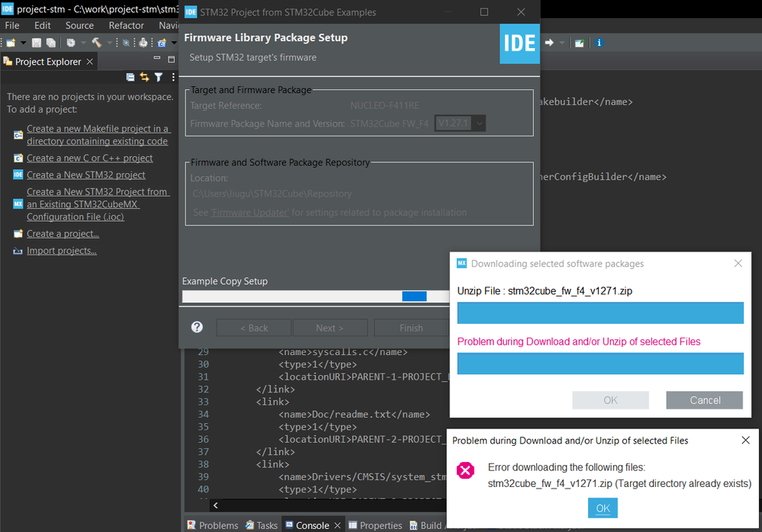Open the Project Explorer view menu dots
The height and width of the screenshot is (532, 762).
(173, 77)
